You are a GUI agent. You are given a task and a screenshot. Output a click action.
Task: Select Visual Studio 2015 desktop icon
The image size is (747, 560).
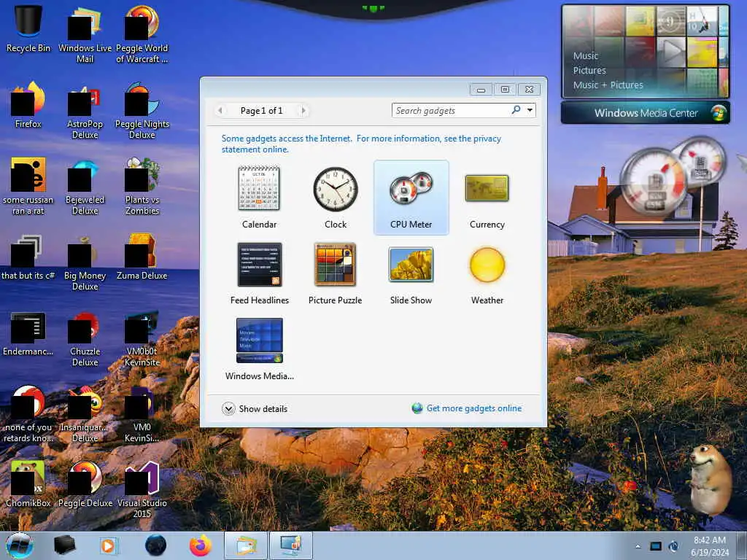[x=142, y=491]
